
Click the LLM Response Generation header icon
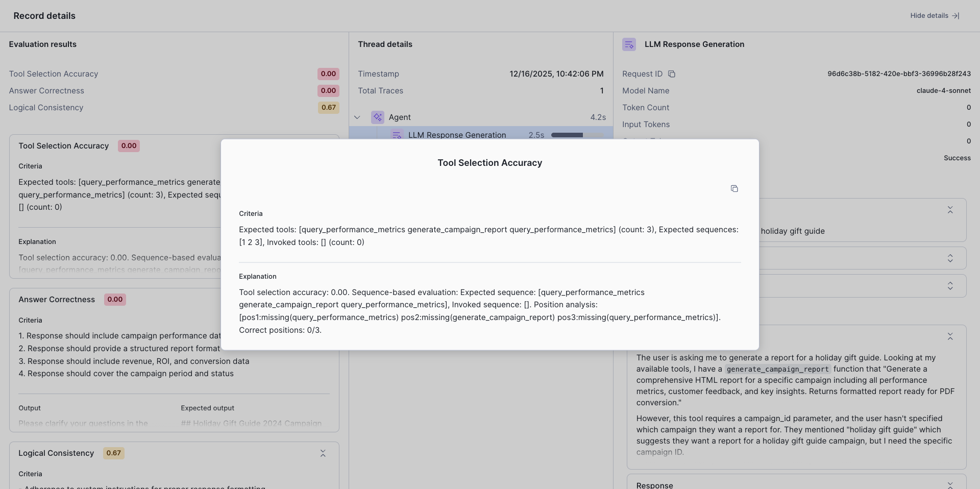pos(629,44)
